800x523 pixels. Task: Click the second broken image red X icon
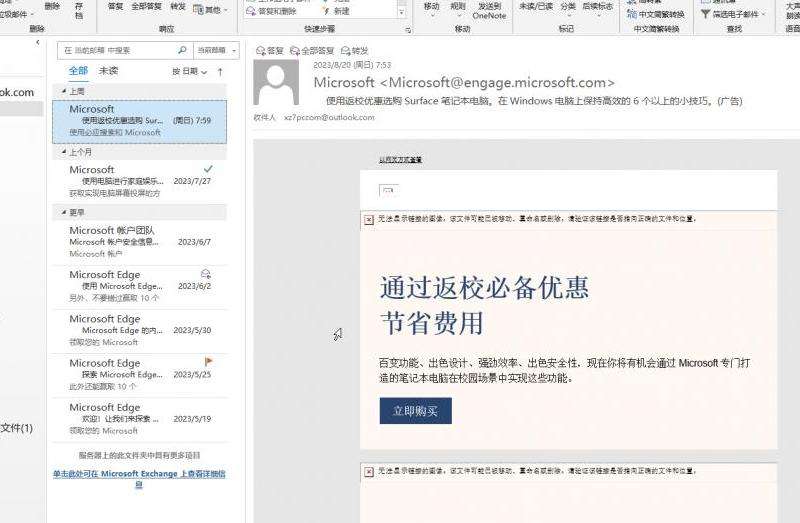[x=368, y=472]
